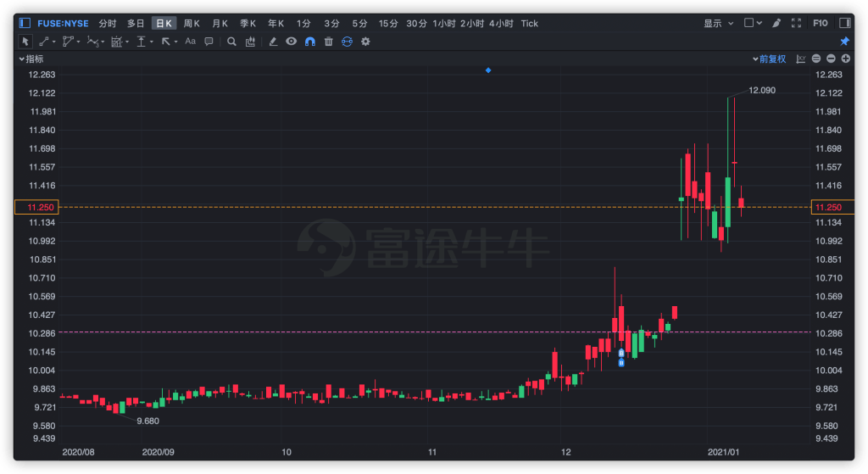Click the FUSE:NYSE ticker label
This screenshot has height=474, width=868.
tap(64, 23)
